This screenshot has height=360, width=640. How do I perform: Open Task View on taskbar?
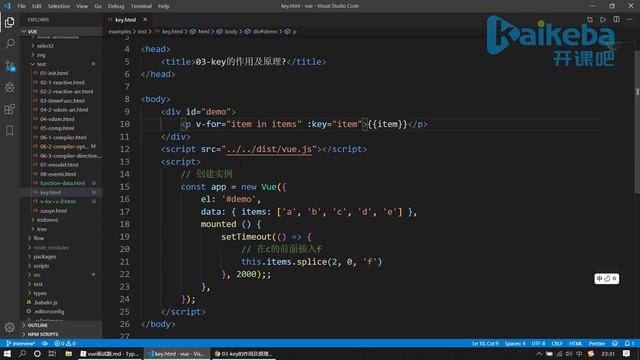pos(52,353)
